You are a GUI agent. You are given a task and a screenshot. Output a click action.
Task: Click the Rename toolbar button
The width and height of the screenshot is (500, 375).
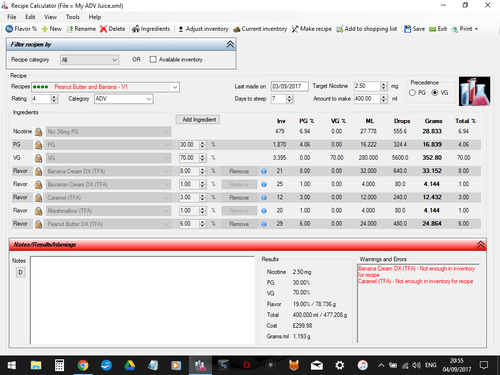(x=81, y=29)
